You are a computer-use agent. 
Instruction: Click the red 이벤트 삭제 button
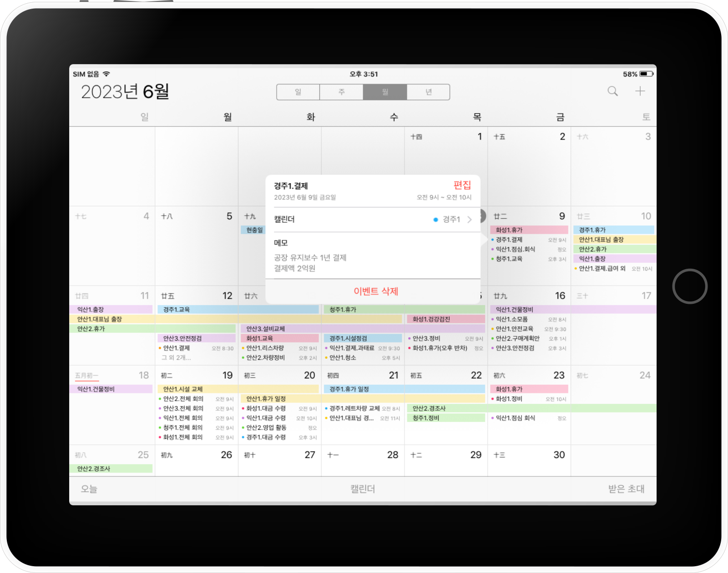click(x=376, y=291)
